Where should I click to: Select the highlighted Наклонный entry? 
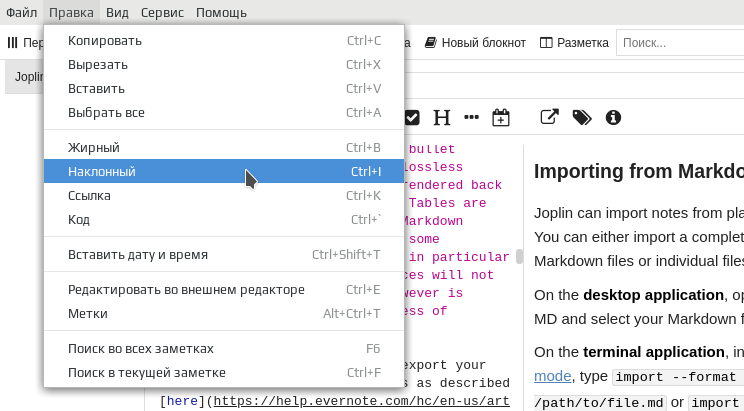224,171
